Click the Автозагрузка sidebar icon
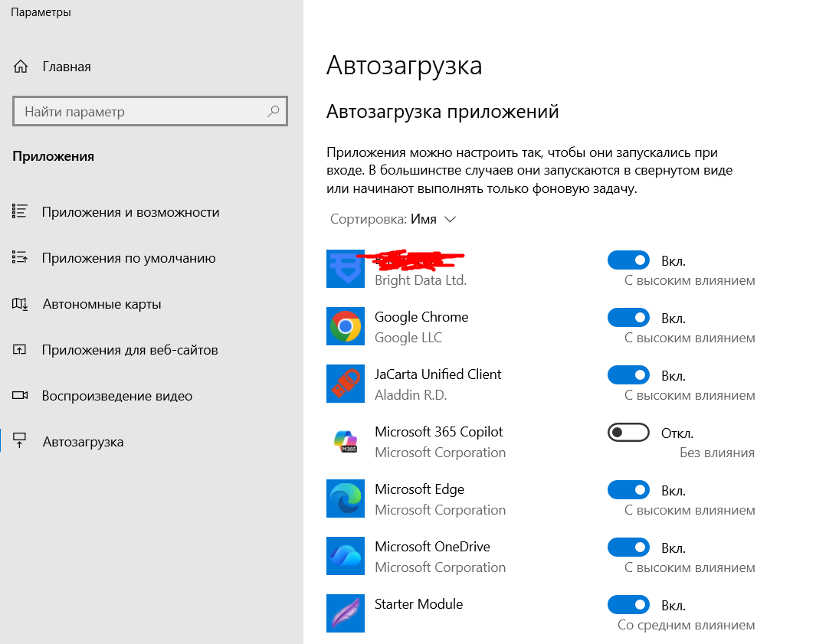The width and height of the screenshot is (839, 644). point(20,441)
